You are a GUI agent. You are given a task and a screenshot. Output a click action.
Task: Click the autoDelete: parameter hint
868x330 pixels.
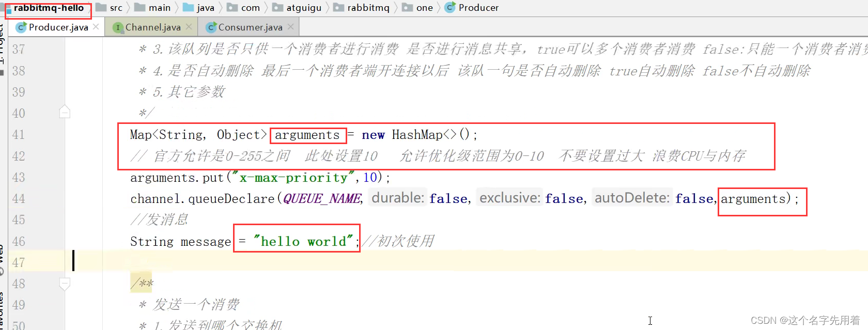click(632, 198)
